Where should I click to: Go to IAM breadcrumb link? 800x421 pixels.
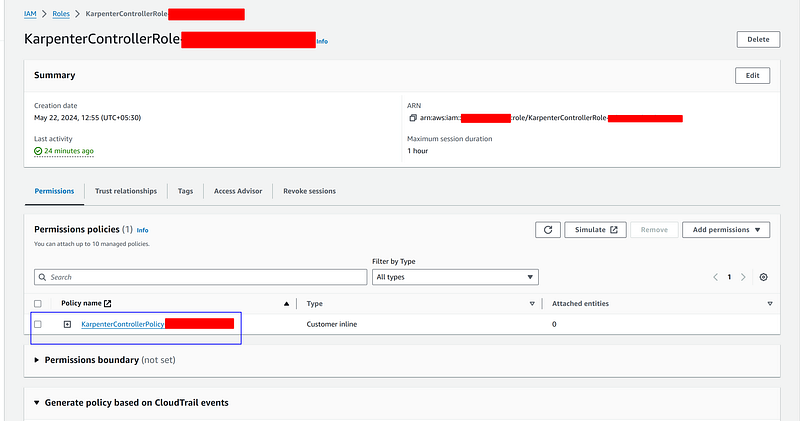pyautogui.click(x=30, y=14)
